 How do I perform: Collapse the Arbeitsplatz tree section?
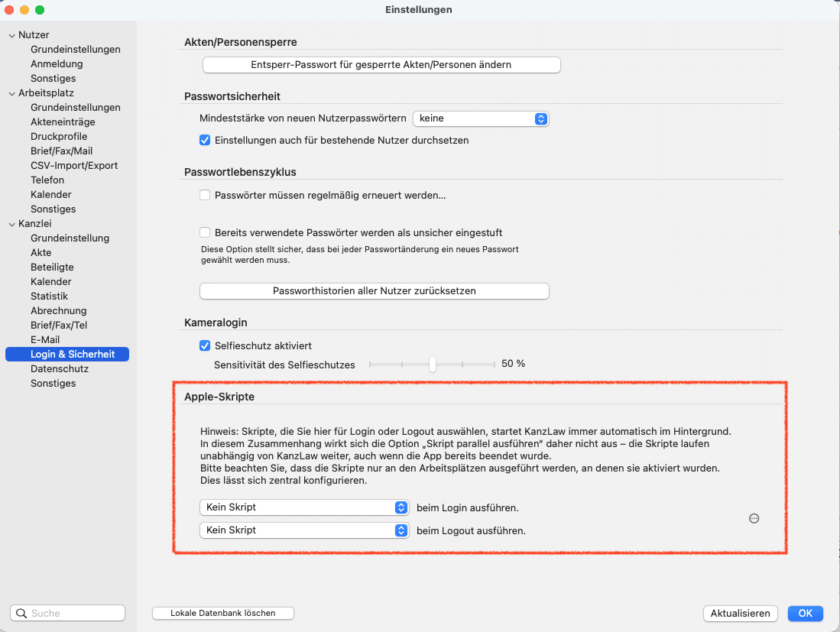point(11,93)
